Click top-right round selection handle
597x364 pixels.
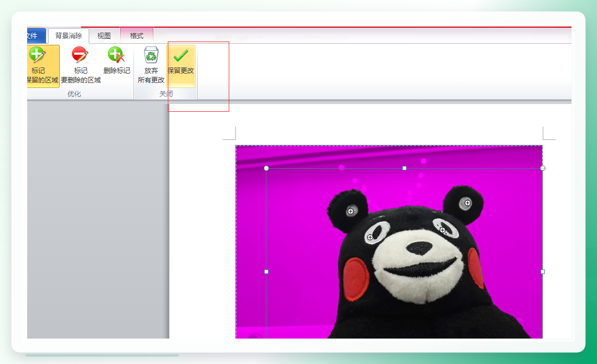point(543,168)
